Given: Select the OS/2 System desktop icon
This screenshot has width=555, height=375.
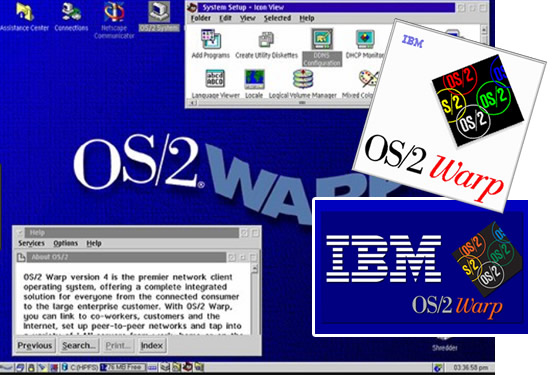Looking at the screenshot, I should coord(159,17).
